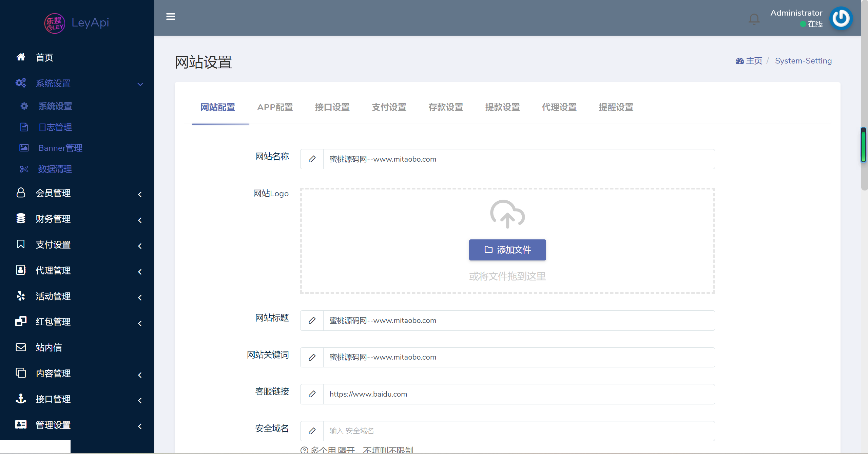Click the Administrator power avatar icon

pos(841,18)
